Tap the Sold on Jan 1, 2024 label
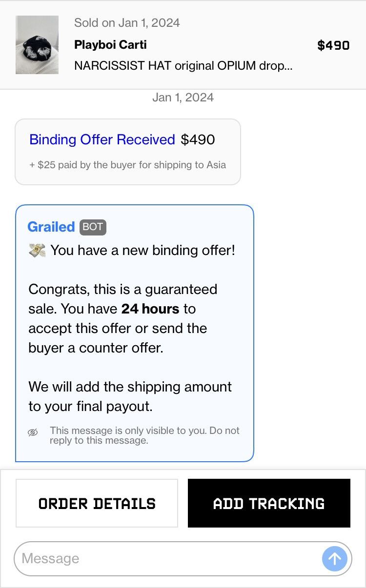This screenshot has width=366, height=588. (127, 23)
